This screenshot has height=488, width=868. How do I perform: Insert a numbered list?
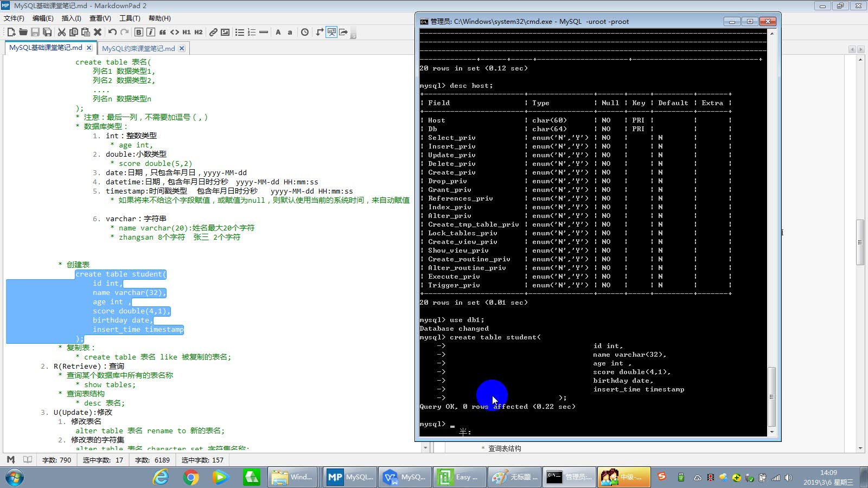251,32
